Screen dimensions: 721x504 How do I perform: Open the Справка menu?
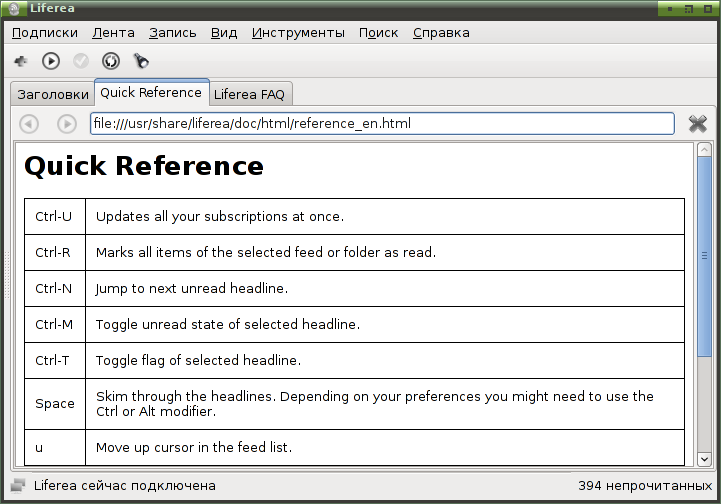click(441, 33)
